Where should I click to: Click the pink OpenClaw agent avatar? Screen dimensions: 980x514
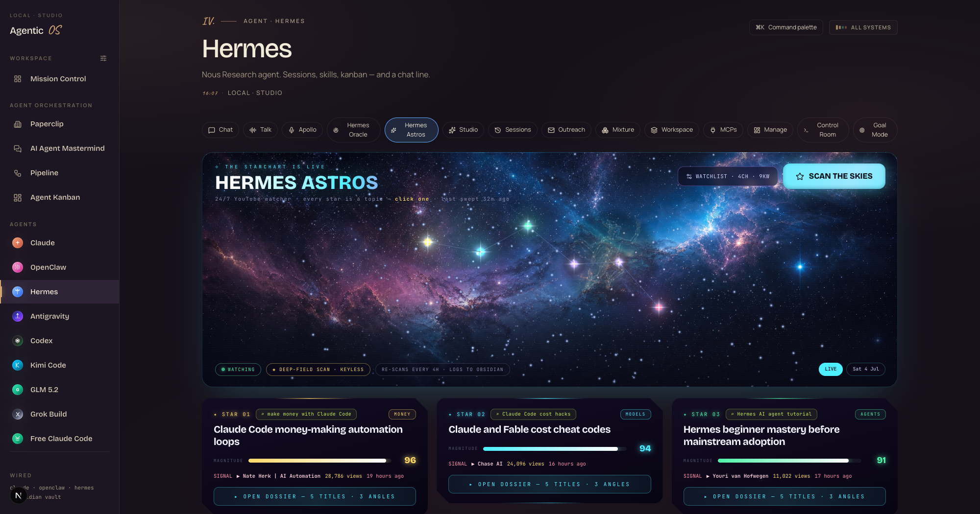coord(18,267)
